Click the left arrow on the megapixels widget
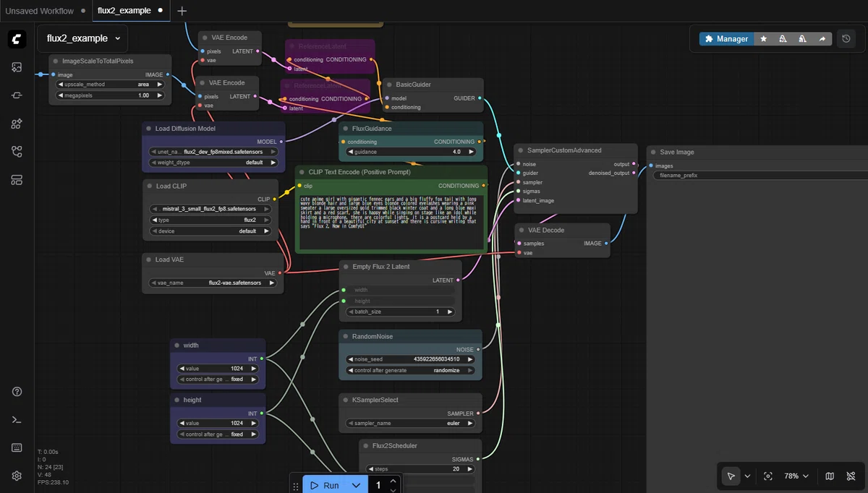The image size is (868, 493). pyautogui.click(x=60, y=95)
